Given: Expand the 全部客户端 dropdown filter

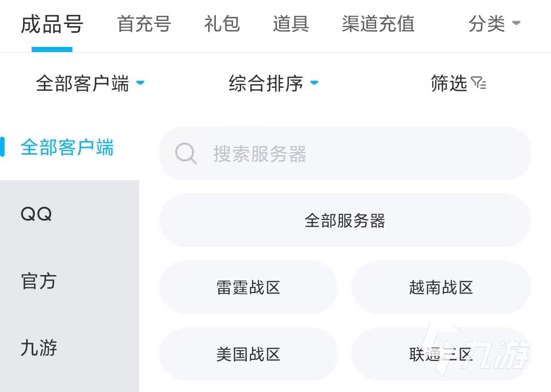Looking at the screenshot, I should click(90, 83).
